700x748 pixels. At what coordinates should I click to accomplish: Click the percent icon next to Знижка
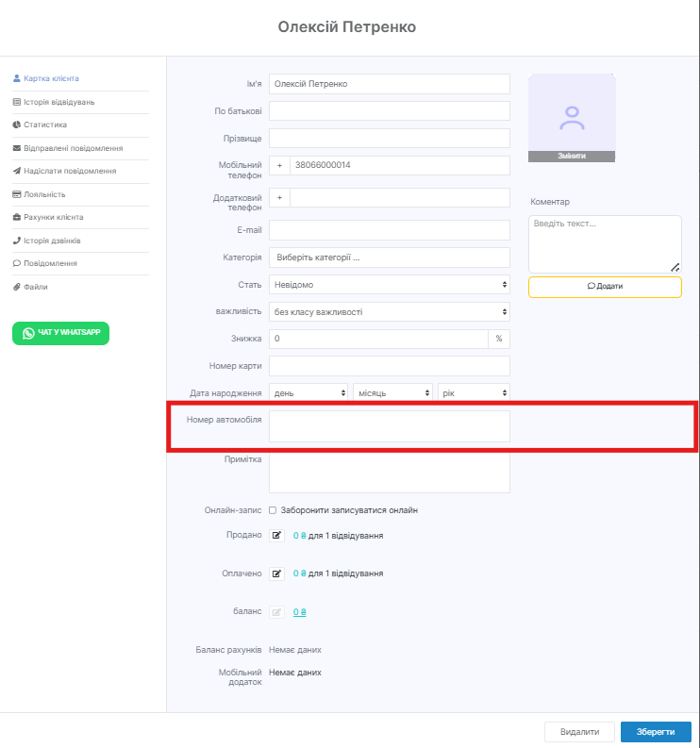(498, 339)
